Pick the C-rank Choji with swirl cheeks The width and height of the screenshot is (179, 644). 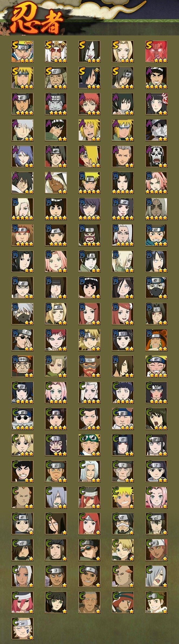coord(123,419)
